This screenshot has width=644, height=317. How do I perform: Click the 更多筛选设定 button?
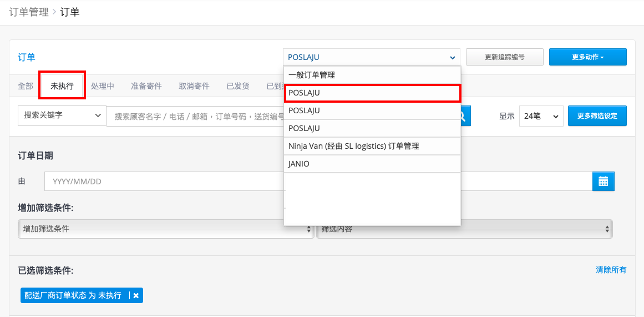click(x=597, y=116)
